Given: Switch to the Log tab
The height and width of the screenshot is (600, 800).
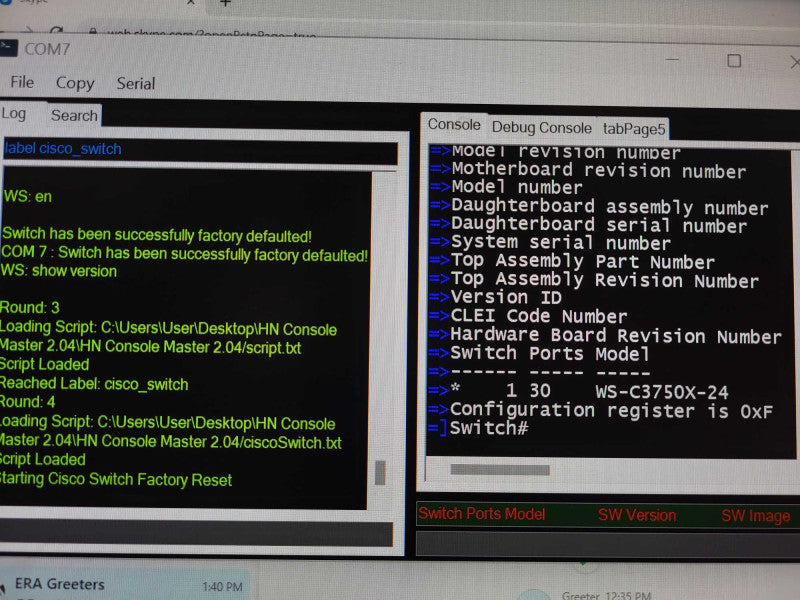Looking at the screenshot, I should [13, 113].
